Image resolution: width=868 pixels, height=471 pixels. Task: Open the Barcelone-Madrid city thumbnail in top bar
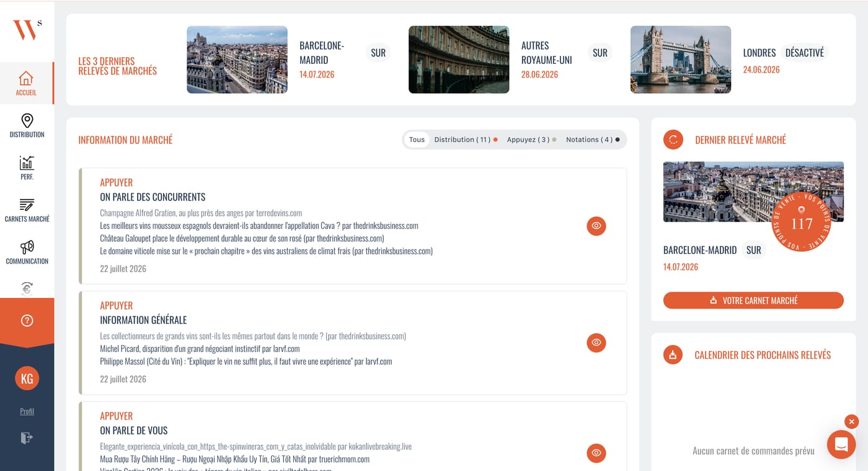tap(237, 60)
